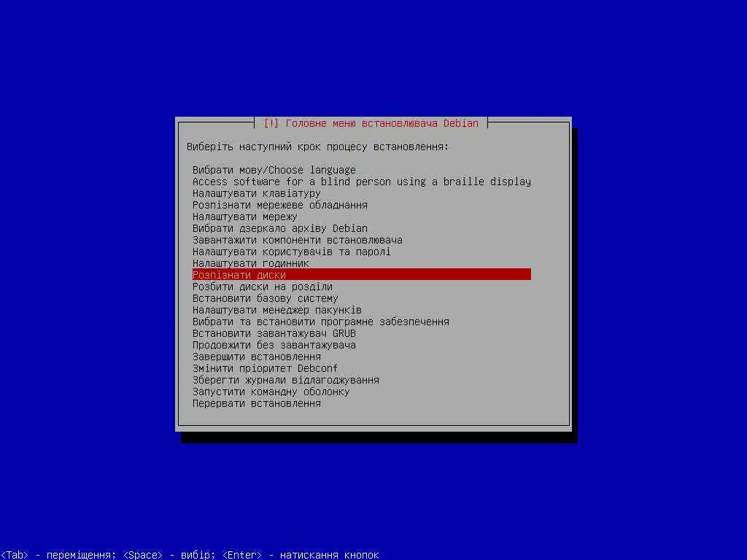Click the '<Enter> - натискання кнопок' hint
This screenshot has height=560, width=747.
(300, 555)
